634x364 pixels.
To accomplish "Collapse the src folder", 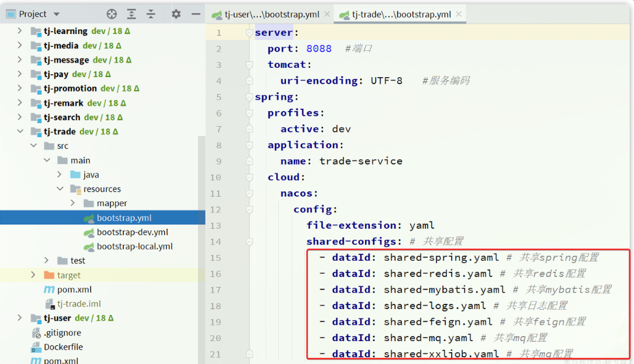I will coord(33,146).
